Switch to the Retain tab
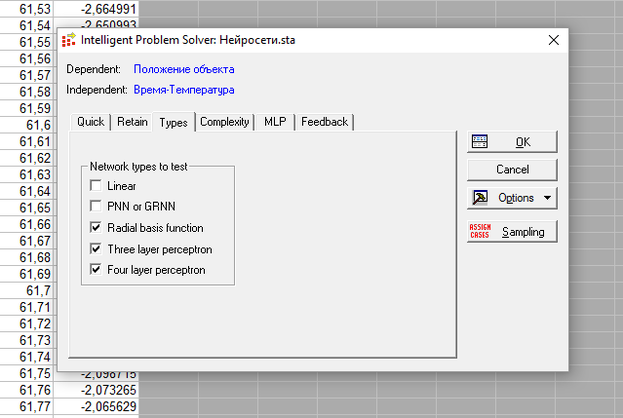This screenshot has height=418, width=623. (132, 122)
